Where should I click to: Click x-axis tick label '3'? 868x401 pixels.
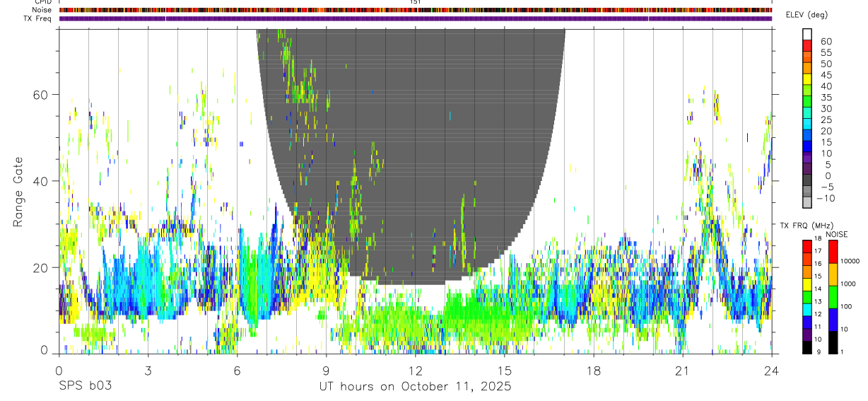[x=148, y=371]
